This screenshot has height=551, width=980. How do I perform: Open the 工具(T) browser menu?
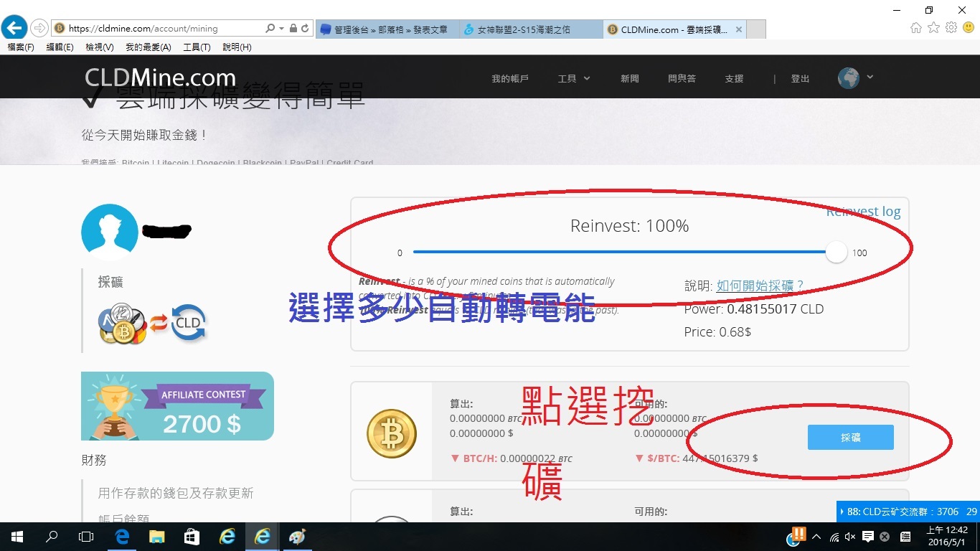(197, 47)
